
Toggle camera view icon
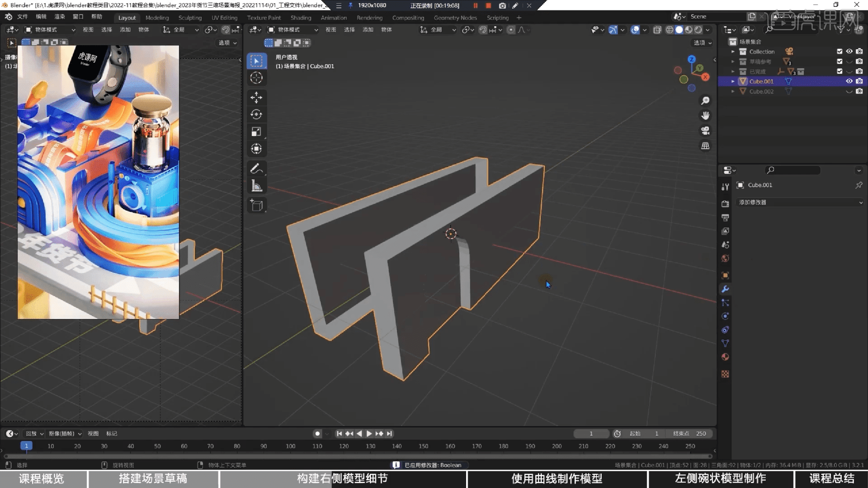click(x=705, y=131)
